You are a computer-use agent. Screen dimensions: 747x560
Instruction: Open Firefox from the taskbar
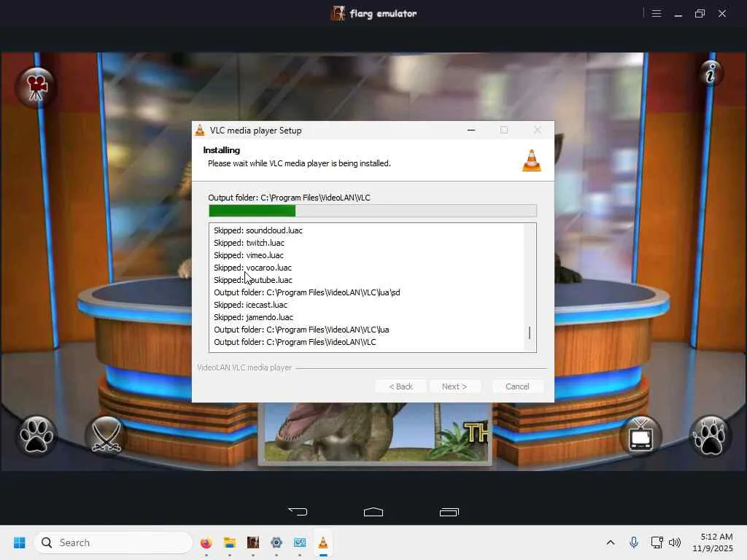pos(206,542)
